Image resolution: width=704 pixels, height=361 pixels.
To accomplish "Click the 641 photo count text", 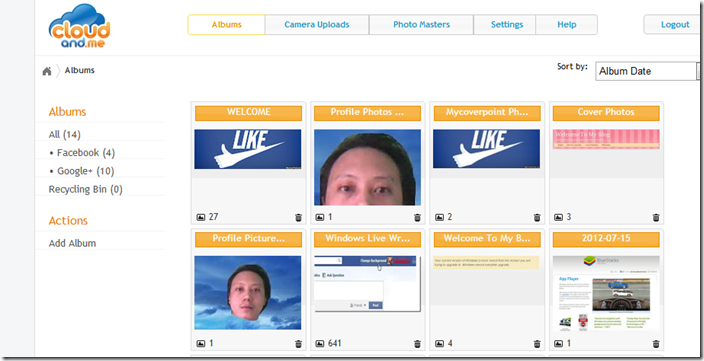I will [x=334, y=343].
